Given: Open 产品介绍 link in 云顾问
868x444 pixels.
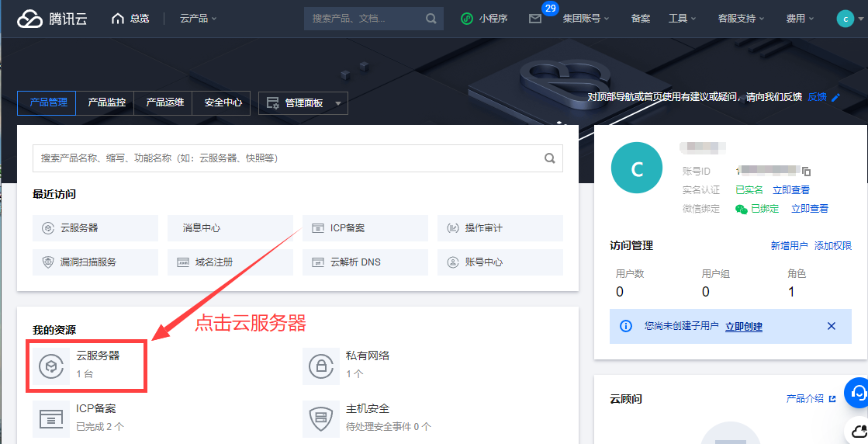Looking at the screenshot, I should [811, 399].
